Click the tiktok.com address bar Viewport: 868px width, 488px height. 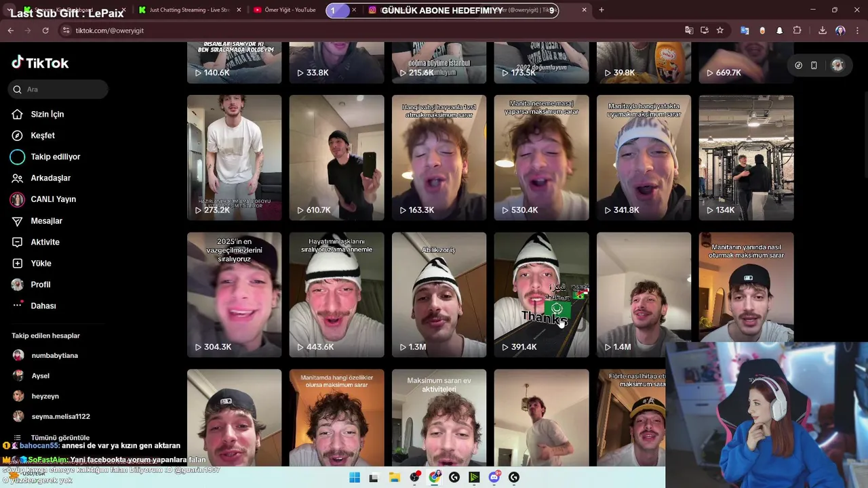coord(366,30)
